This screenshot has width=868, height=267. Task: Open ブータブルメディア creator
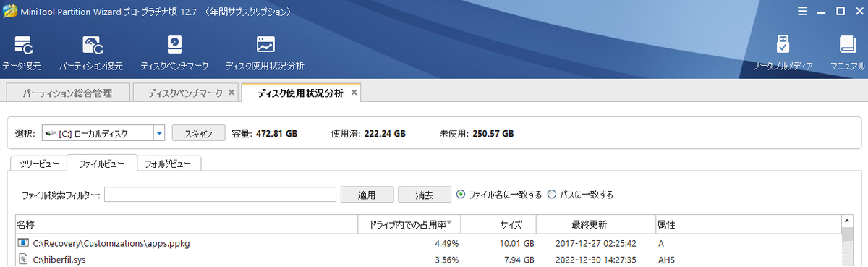[782, 54]
